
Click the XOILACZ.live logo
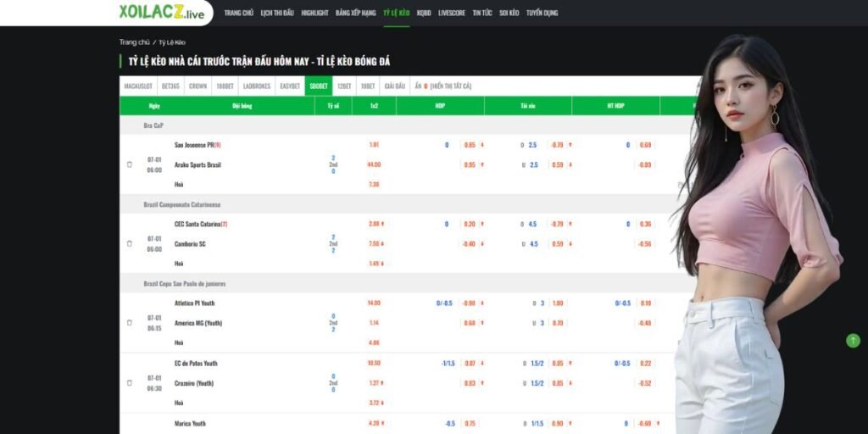tap(162, 13)
